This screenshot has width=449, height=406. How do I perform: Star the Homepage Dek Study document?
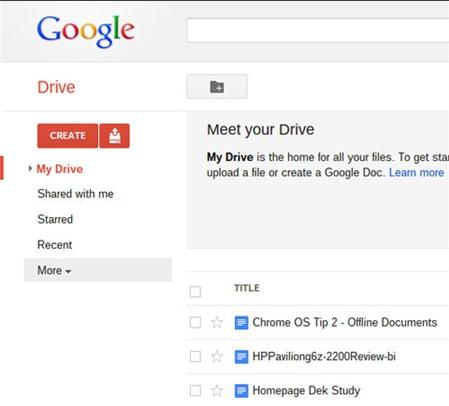coord(217,390)
